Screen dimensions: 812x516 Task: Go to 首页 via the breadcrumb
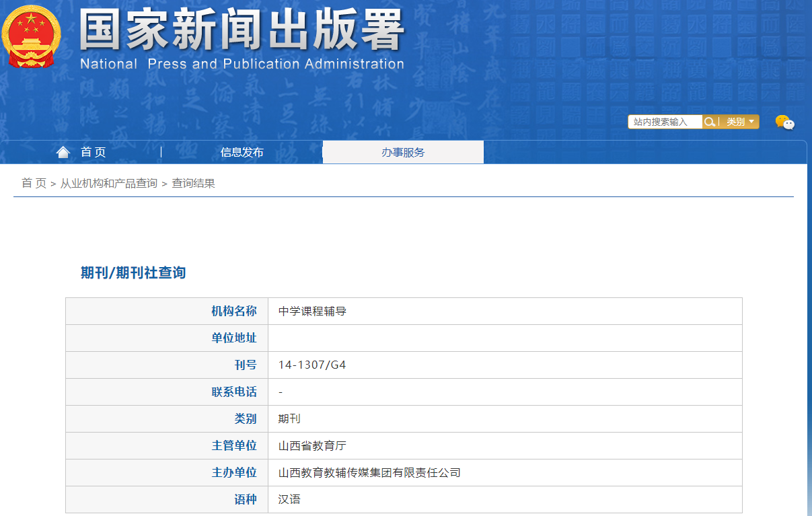34,183
